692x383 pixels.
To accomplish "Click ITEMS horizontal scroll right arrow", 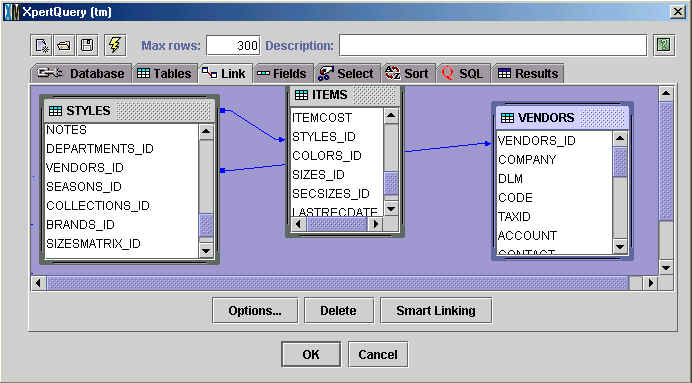I will coord(376,224).
